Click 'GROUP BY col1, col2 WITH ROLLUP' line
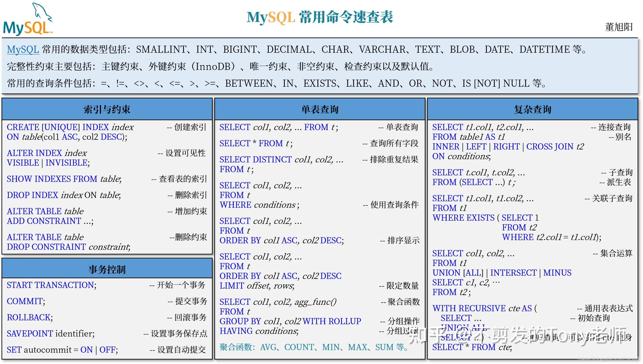The width and height of the screenshot is (643, 364). pos(290,321)
